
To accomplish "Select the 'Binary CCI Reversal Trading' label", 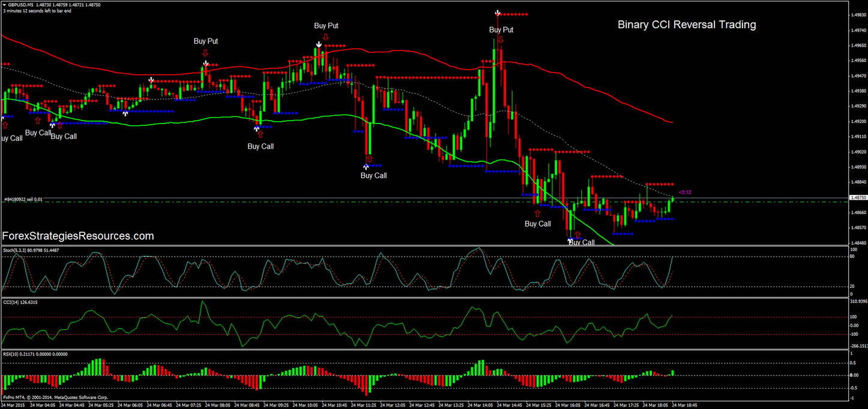I will click(687, 25).
